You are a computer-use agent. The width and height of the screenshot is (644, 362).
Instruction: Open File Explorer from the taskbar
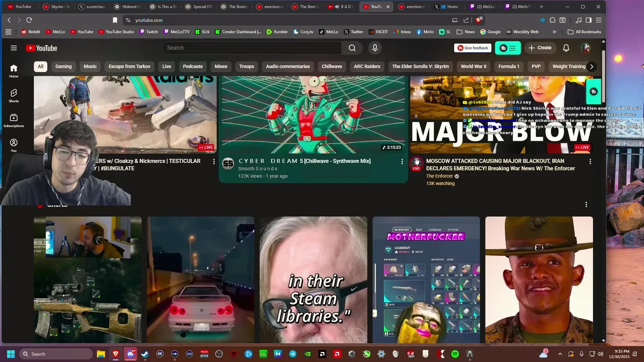pyautogui.click(x=101, y=354)
